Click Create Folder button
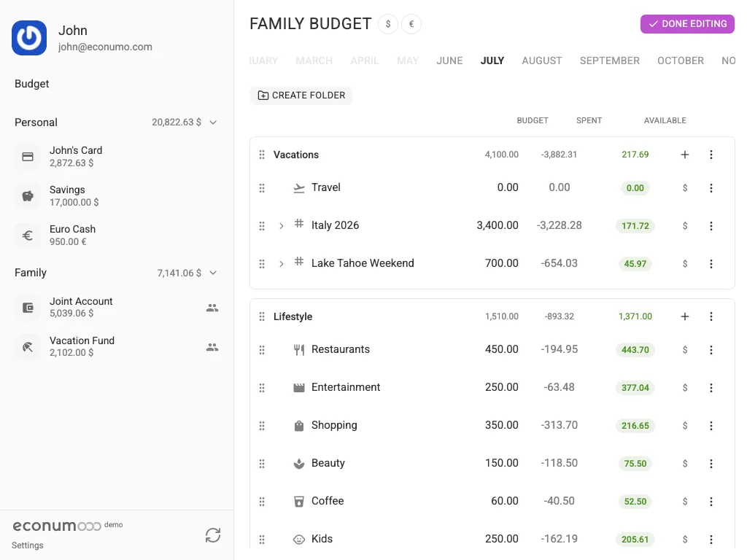Screen dimensions: 747x560 click(x=301, y=96)
